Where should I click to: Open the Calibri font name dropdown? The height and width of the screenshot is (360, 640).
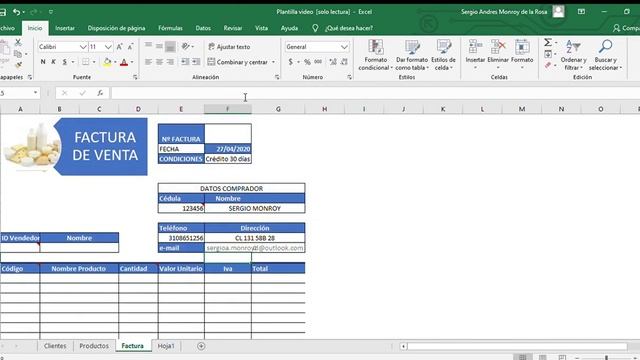point(83,47)
